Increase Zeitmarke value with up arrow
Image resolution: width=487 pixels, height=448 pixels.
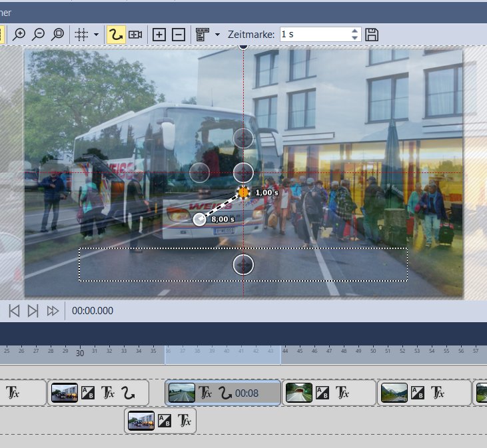355,31
